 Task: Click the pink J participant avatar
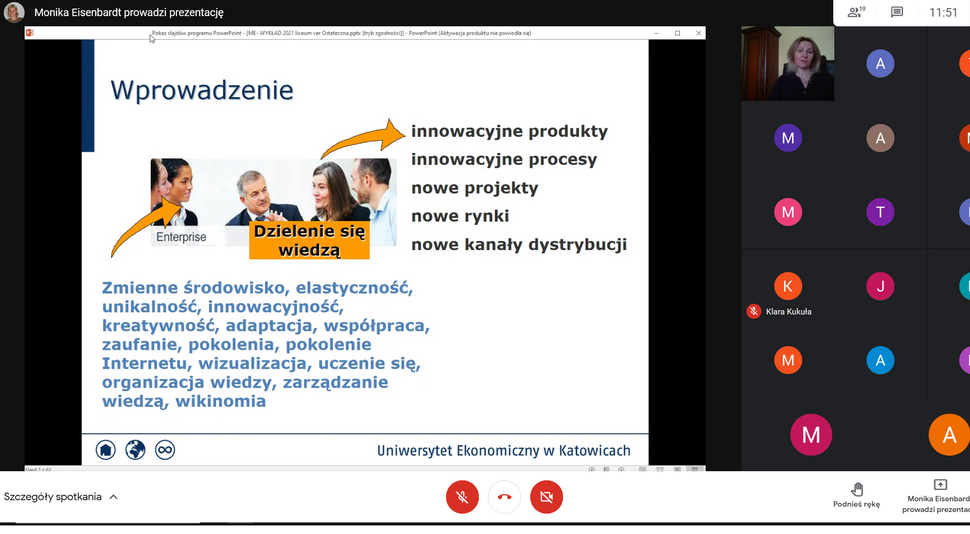point(880,286)
